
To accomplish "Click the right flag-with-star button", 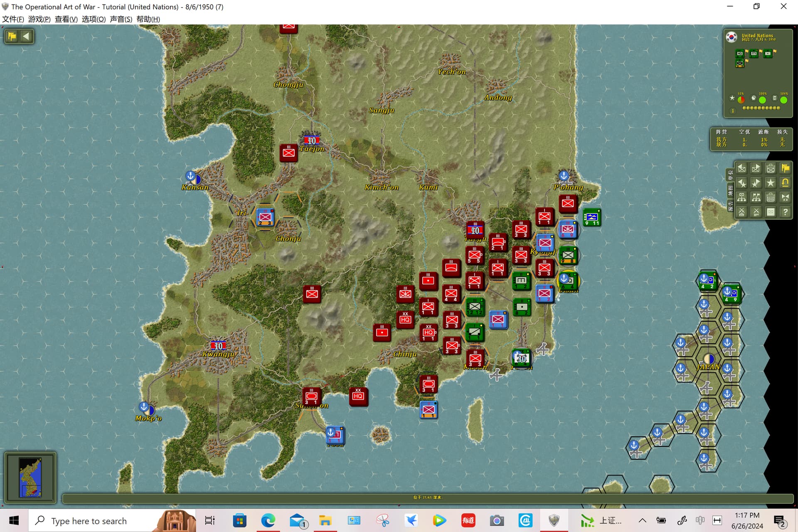I will pos(756,183).
